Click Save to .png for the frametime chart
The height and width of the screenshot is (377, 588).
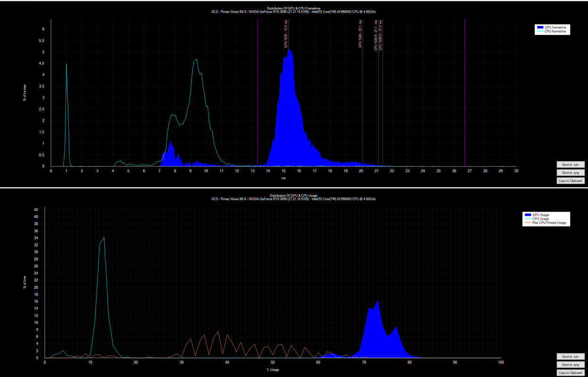tap(571, 172)
